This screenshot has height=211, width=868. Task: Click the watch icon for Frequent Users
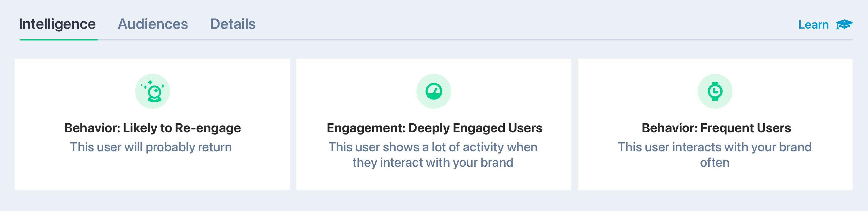(x=714, y=91)
